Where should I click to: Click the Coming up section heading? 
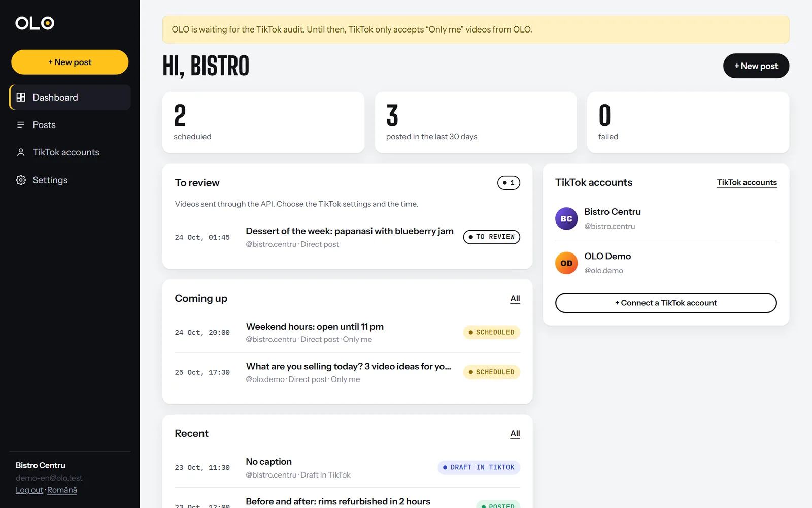201,299
